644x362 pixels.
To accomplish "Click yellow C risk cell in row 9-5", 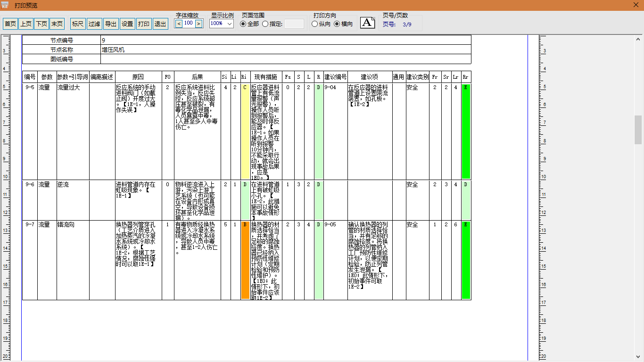I will click(245, 131).
